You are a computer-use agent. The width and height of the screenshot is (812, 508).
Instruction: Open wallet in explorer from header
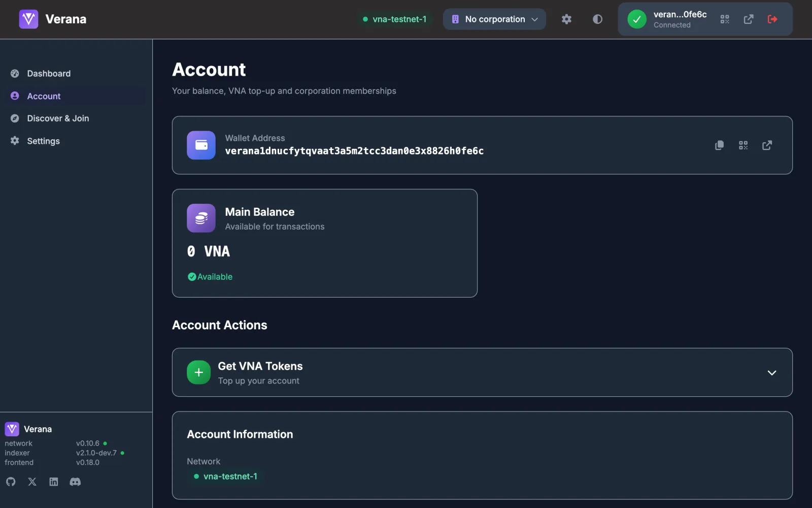click(749, 19)
